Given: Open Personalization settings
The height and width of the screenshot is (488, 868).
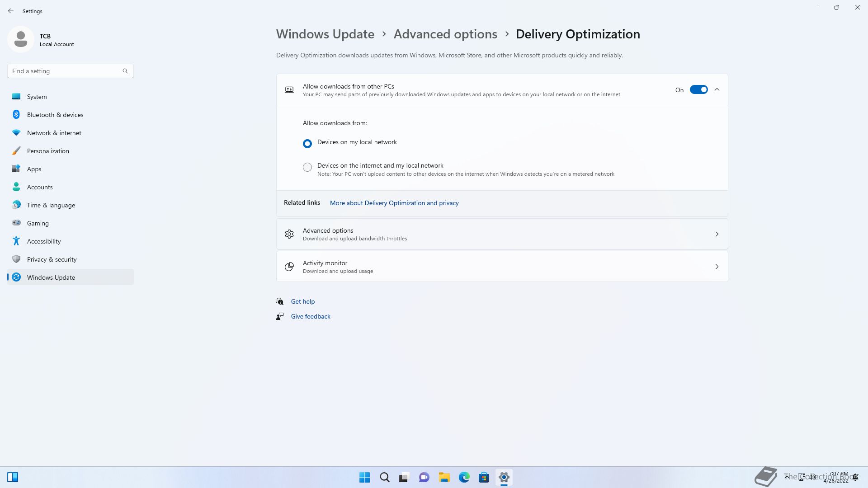Looking at the screenshot, I should tap(71, 151).
